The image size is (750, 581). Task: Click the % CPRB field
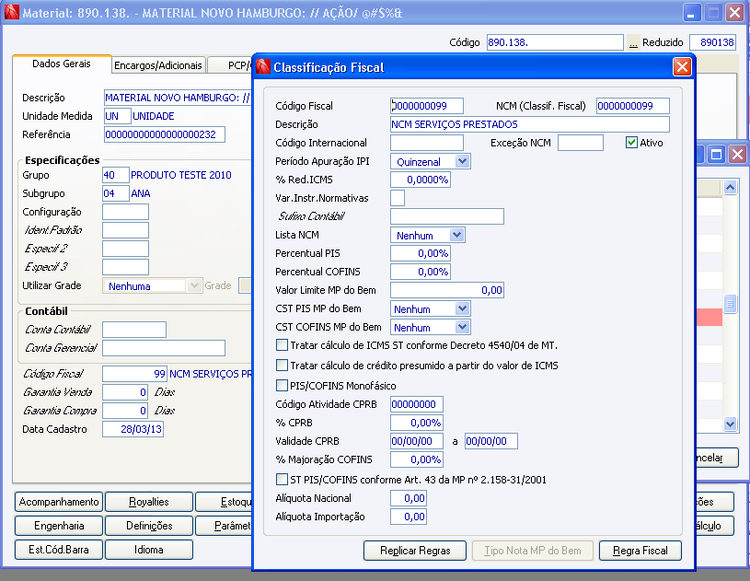[x=417, y=423]
